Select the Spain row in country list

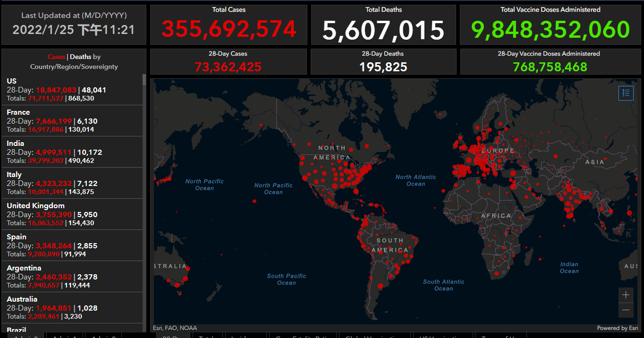point(72,245)
